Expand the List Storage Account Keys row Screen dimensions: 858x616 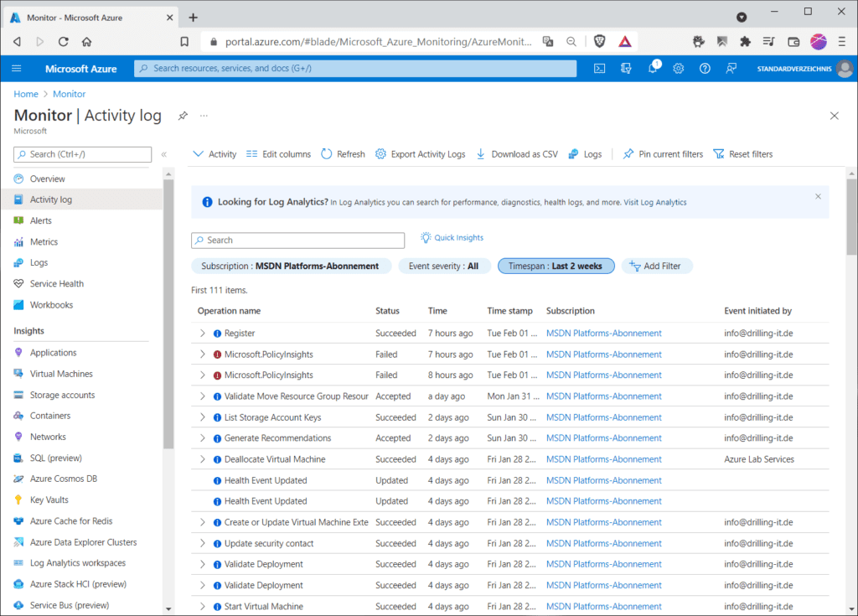click(x=203, y=417)
